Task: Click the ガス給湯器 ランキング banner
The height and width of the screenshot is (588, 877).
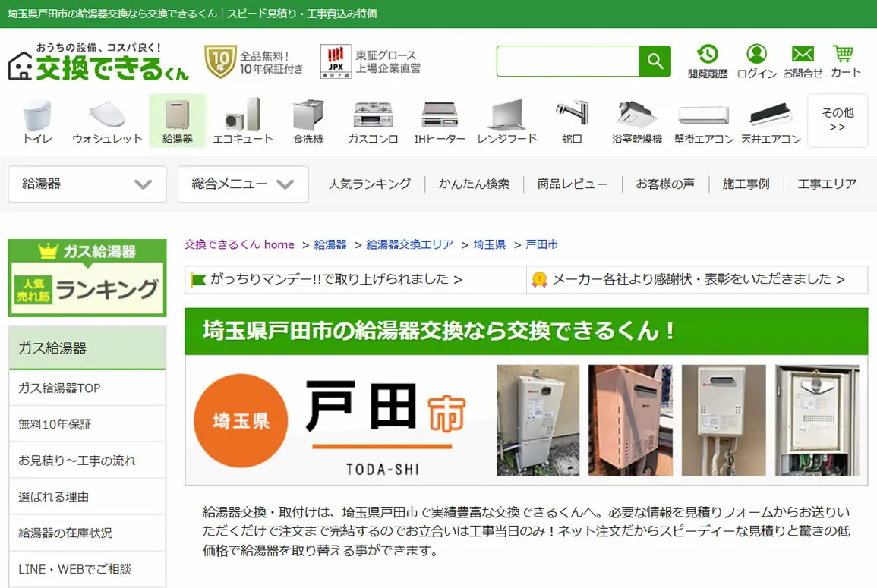Action: point(87,278)
